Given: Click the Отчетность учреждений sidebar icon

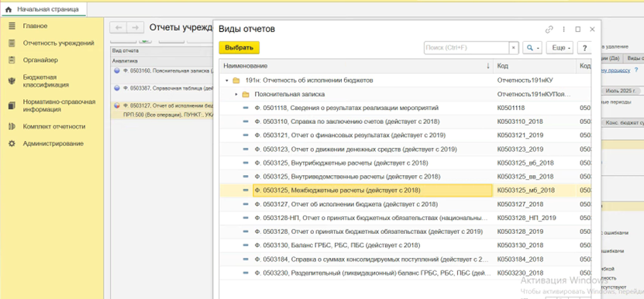Looking at the screenshot, I should [12, 43].
